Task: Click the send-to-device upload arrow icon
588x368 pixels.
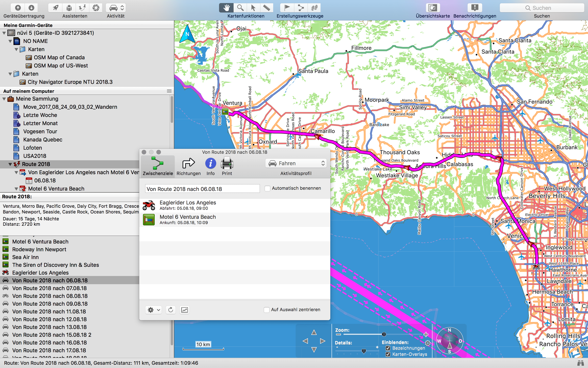Action: click(18, 8)
